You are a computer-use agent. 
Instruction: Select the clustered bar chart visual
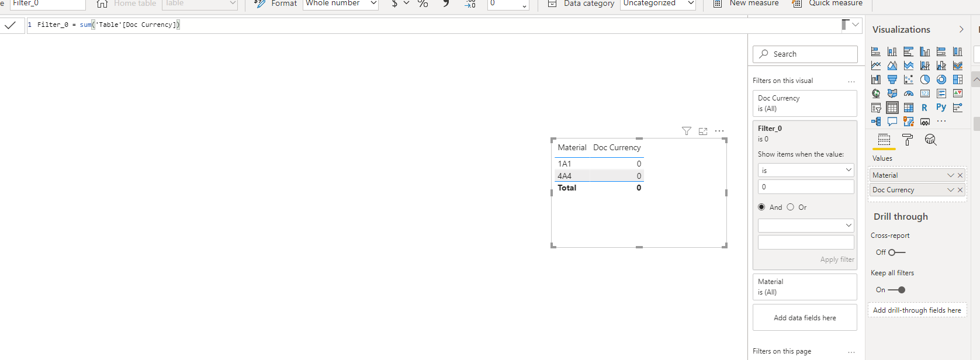(908, 51)
